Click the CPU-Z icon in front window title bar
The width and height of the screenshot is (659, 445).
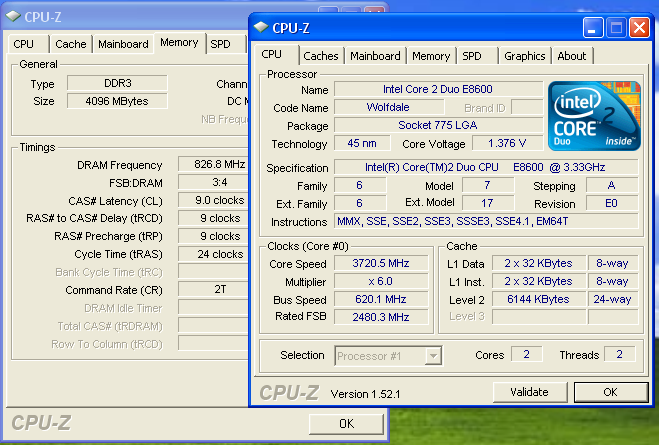pyautogui.click(x=261, y=27)
